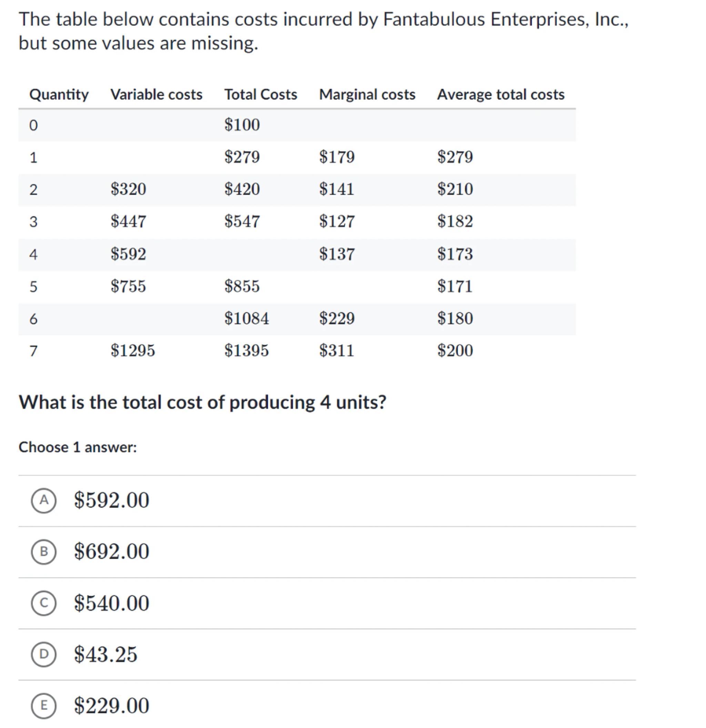Pick the $540.00 answer text
Image resolution: width=706 pixels, height=728 pixels.
point(111,603)
